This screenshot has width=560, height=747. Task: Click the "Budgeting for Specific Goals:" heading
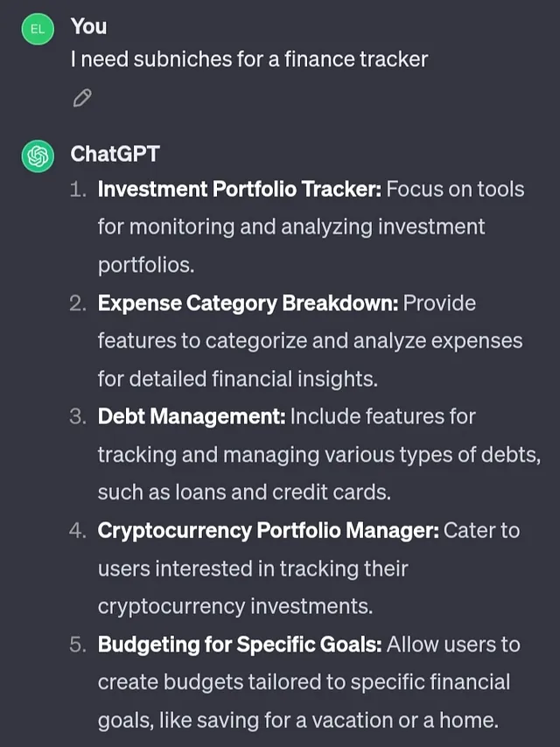tap(240, 644)
